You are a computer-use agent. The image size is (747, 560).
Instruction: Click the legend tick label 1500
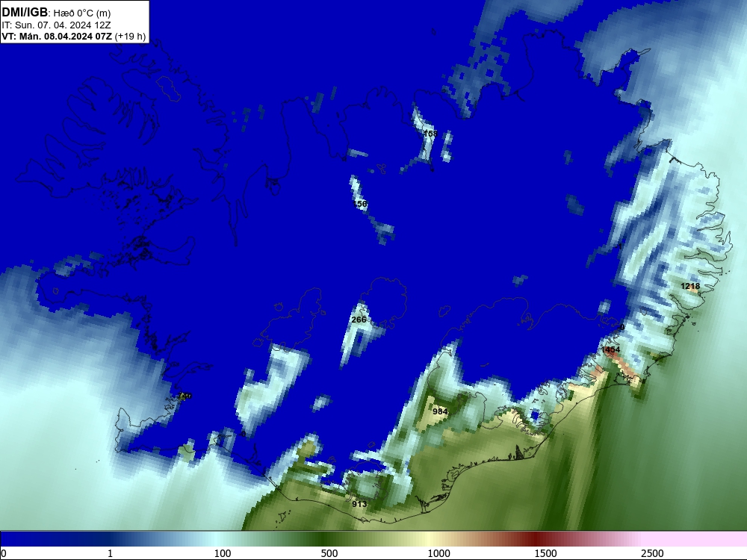(545, 553)
